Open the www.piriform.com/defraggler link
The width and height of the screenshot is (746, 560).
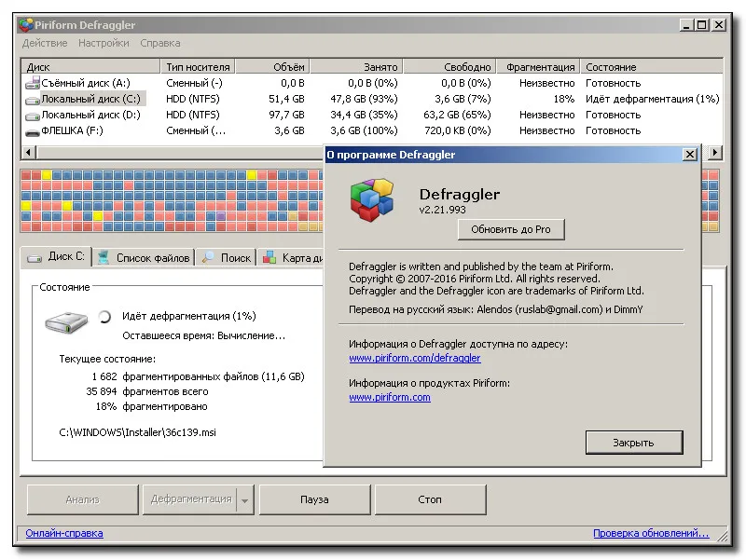coord(414,358)
